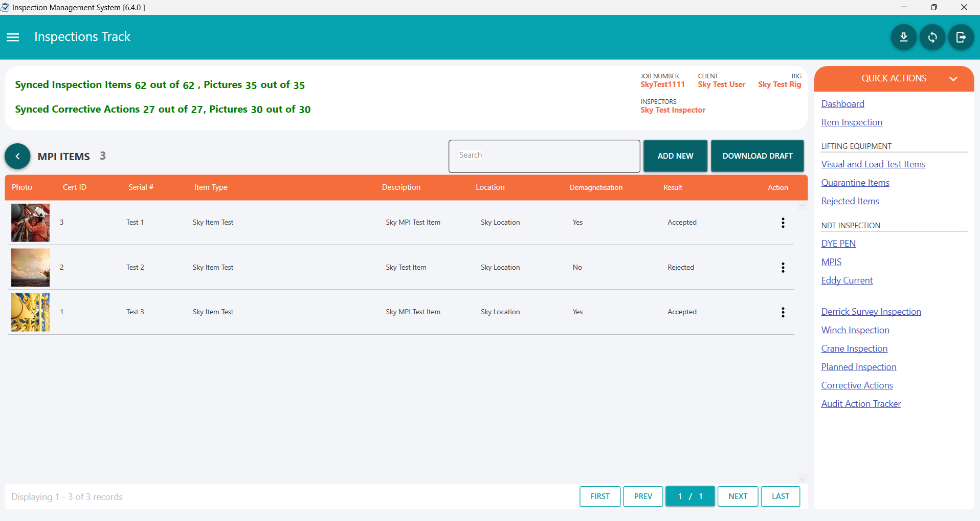
Task: Open the Dashboard link
Action: point(842,104)
